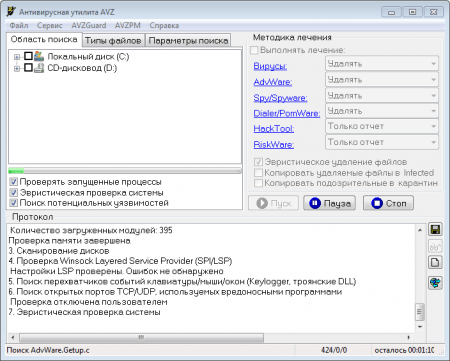Open the Вирусы action dropdown
This screenshot has width=450, height=361.
(x=382, y=63)
